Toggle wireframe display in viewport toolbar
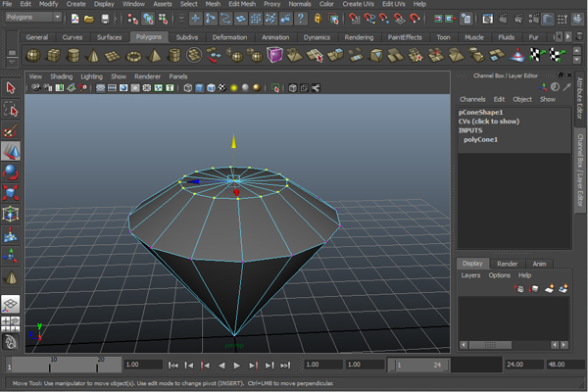The width and height of the screenshot is (588, 392). click(x=188, y=88)
